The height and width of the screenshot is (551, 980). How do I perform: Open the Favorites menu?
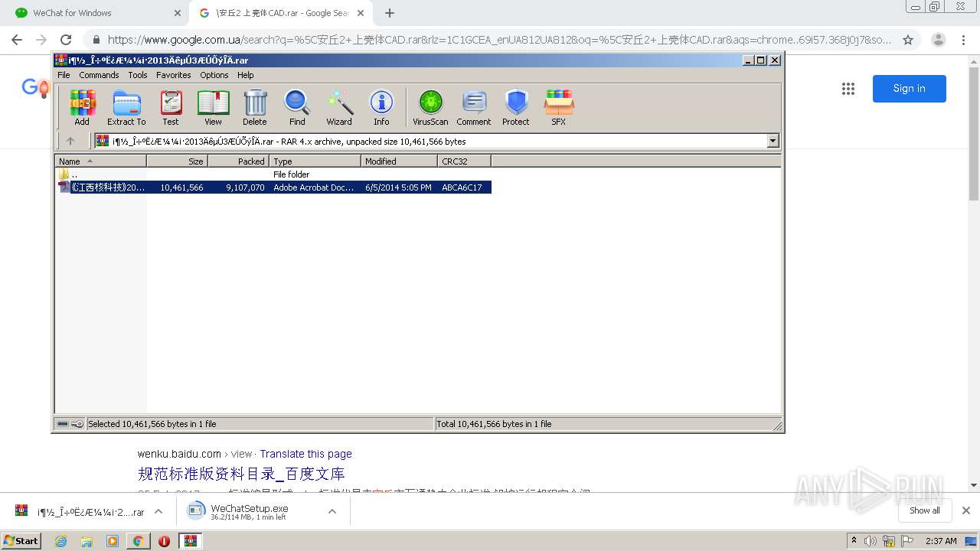click(x=174, y=75)
